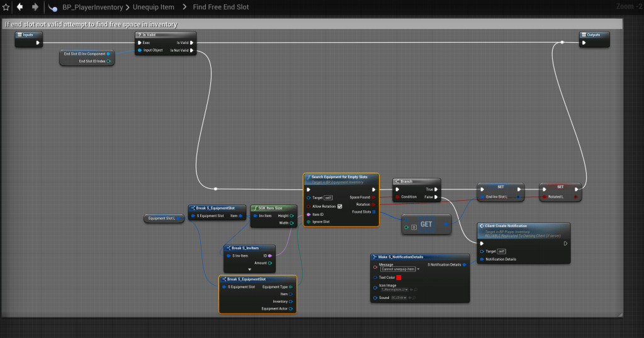Expand the Break S_InvItem node pins
This screenshot has width=644, height=338.
tap(249, 269)
